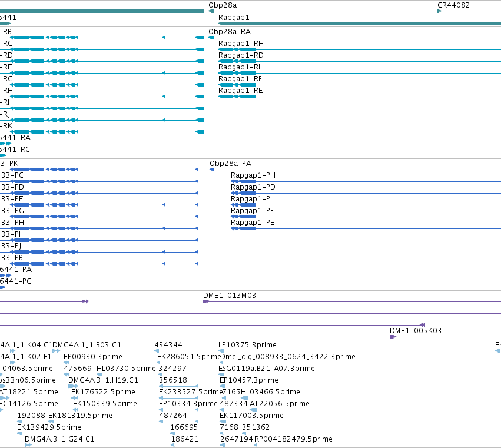This screenshot has height=448, width=501.
Task: Open the LP10375.3prime EST label
Action: [x=247, y=345]
